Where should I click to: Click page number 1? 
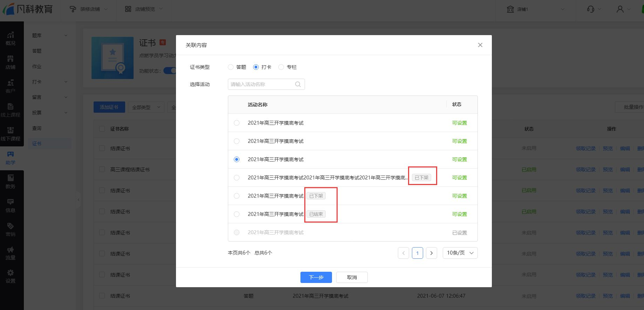pos(418,253)
